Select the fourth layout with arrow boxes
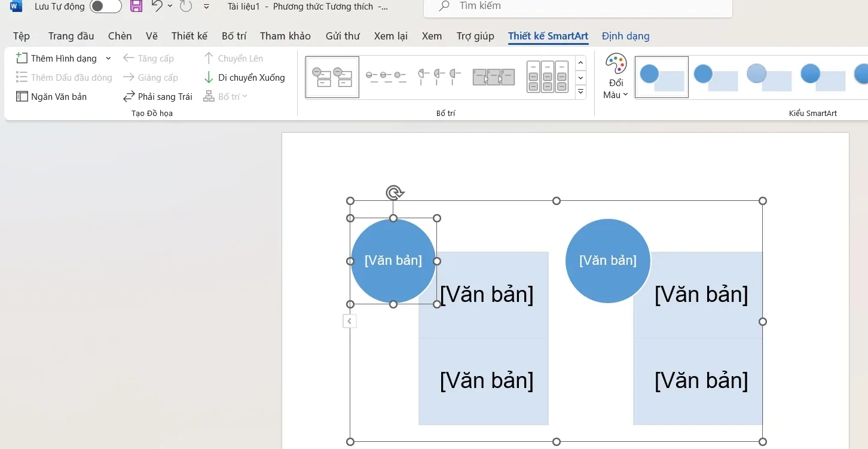 click(x=493, y=77)
